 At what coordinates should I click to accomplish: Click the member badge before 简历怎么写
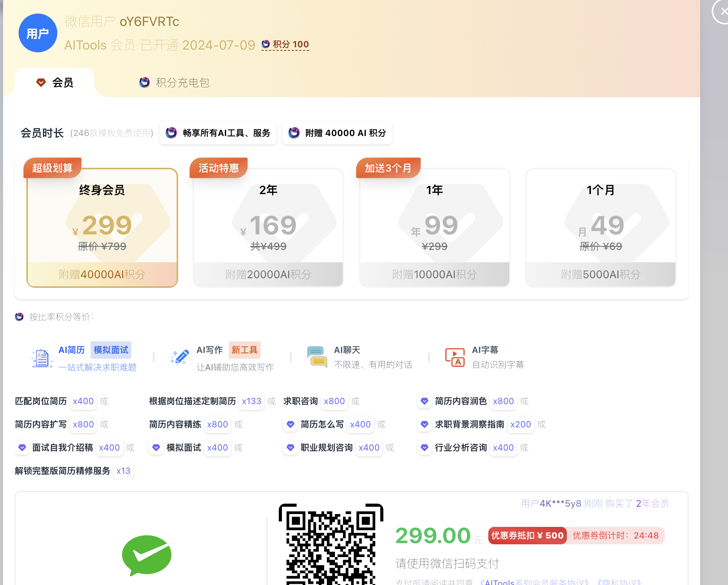pyautogui.click(x=290, y=424)
